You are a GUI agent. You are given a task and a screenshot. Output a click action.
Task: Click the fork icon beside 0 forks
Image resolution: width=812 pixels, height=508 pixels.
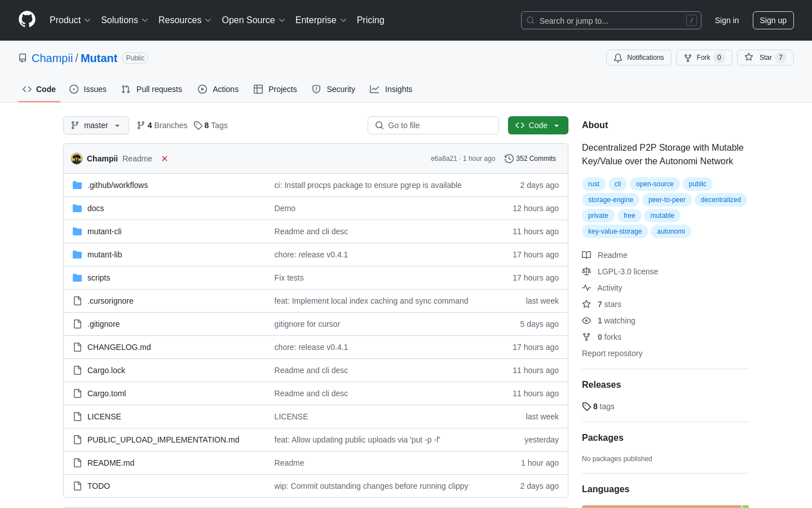pos(586,337)
